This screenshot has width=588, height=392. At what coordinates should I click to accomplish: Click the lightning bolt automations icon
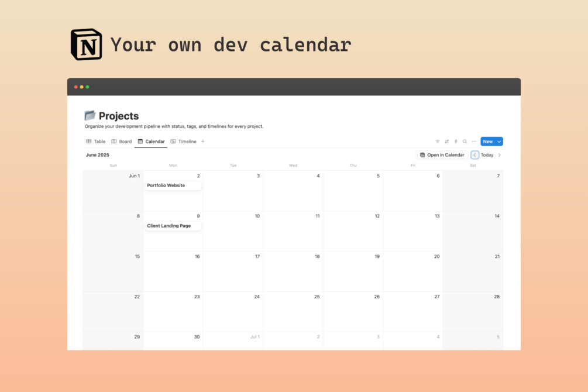[456, 142]
